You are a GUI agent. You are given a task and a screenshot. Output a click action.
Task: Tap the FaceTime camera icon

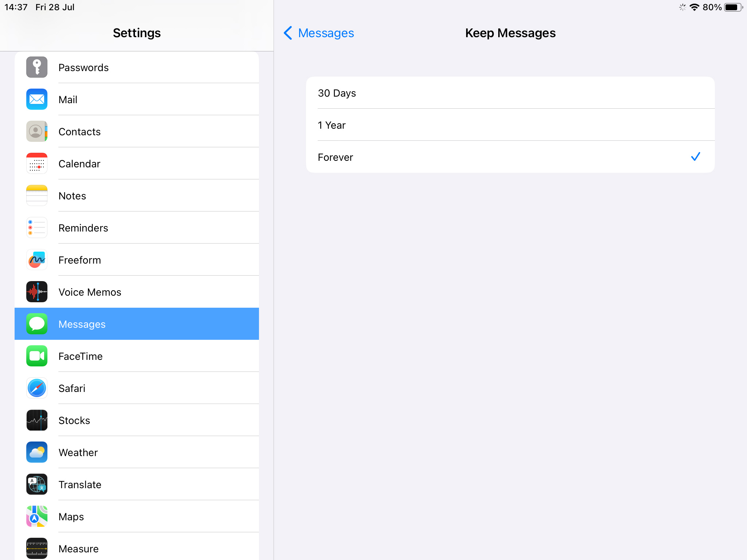point(37,356)
